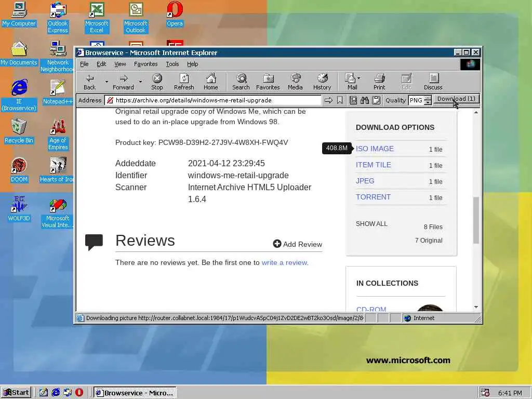Open the ITEM TILE download link
The width and height of the screenshot is (532, 399).
click(373, 165)
